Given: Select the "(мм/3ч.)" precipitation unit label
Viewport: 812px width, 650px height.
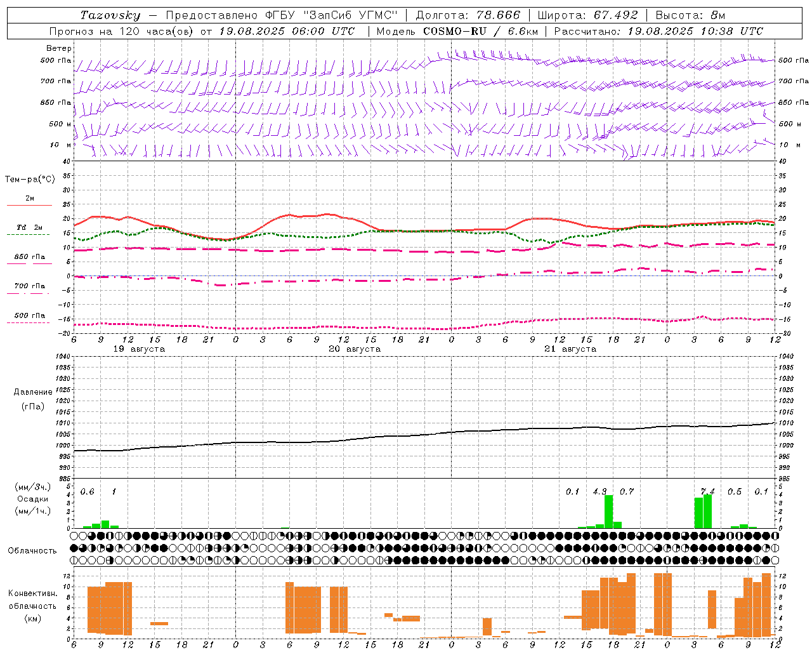Looking at the screenshot, I should [33, 487].
